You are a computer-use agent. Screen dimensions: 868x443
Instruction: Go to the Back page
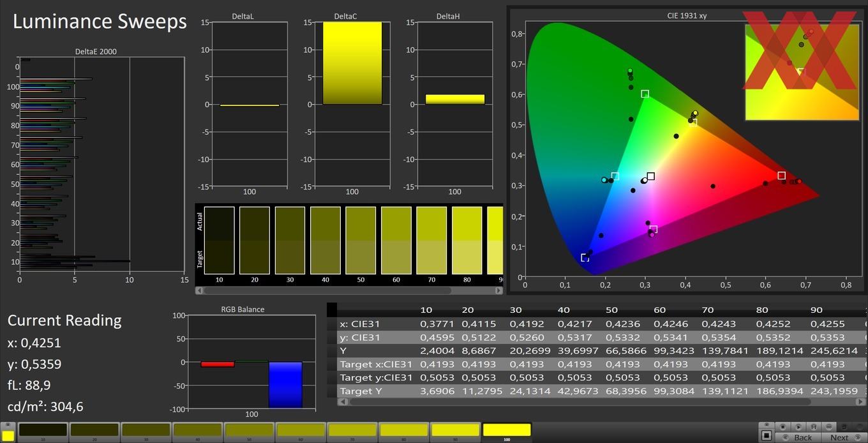[798, 437]
